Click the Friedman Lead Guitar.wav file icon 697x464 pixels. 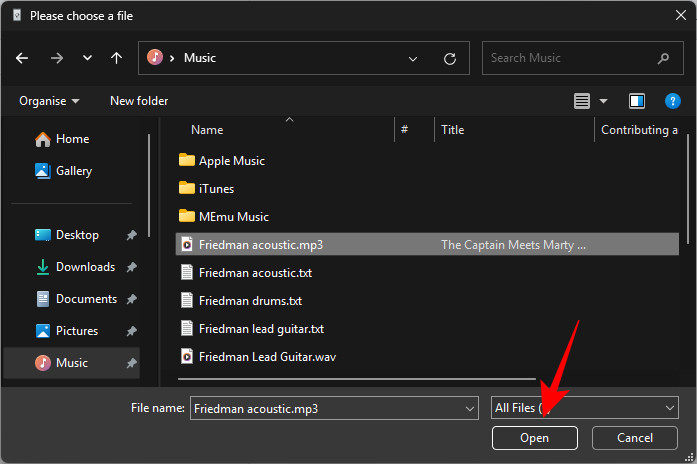tap(186, 356)
